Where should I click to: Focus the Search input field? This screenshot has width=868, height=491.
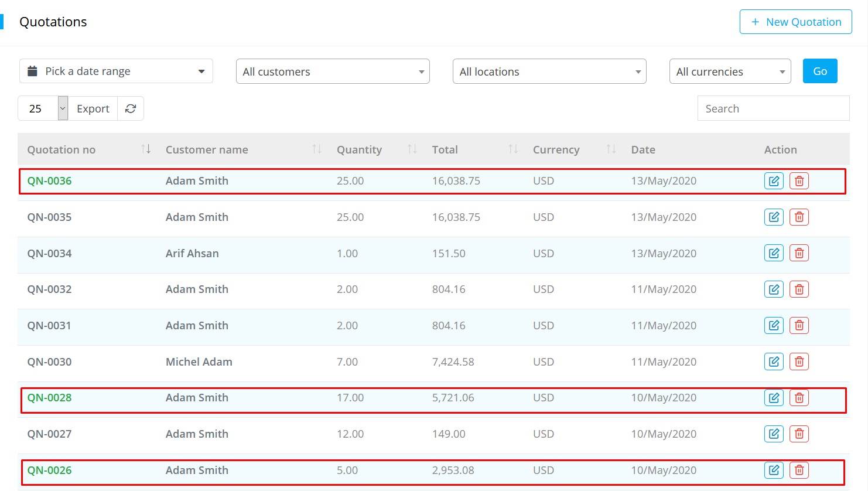point(773,108)
